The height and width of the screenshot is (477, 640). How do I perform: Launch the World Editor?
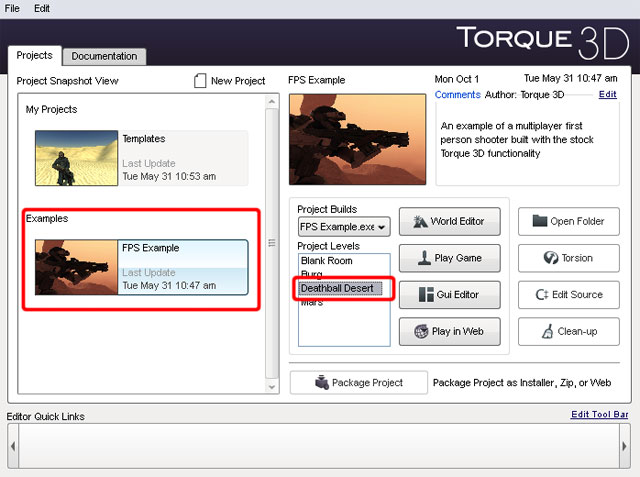[449, 221]
